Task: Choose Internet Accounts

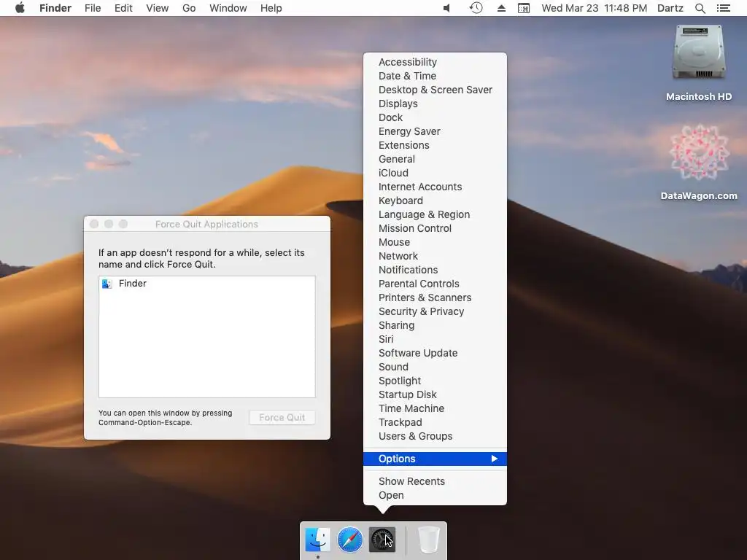Action: pyautogui.click(x=435, y=187)
